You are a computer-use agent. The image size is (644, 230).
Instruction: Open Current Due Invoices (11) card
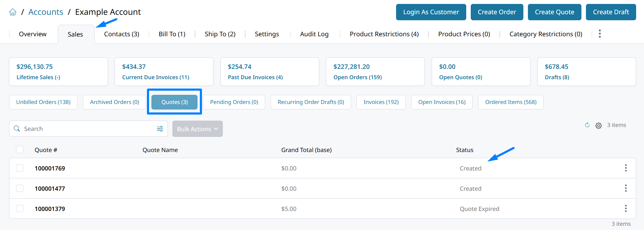point(164,72)
